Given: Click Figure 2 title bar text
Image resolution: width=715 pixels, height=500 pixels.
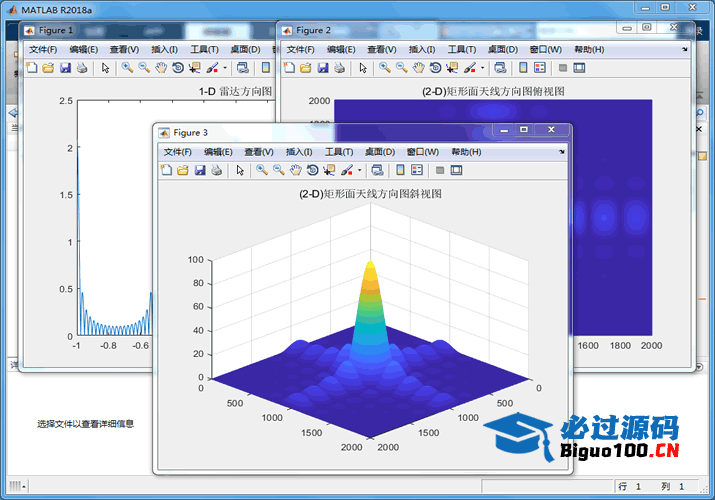Looking at the screenshot, I should coord(313,30).
